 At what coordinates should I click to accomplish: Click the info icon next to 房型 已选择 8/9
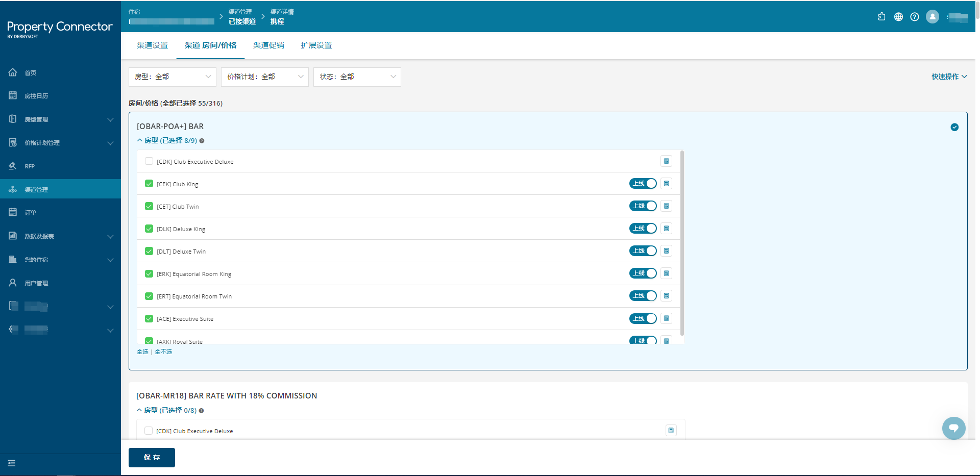pos(202,141)
